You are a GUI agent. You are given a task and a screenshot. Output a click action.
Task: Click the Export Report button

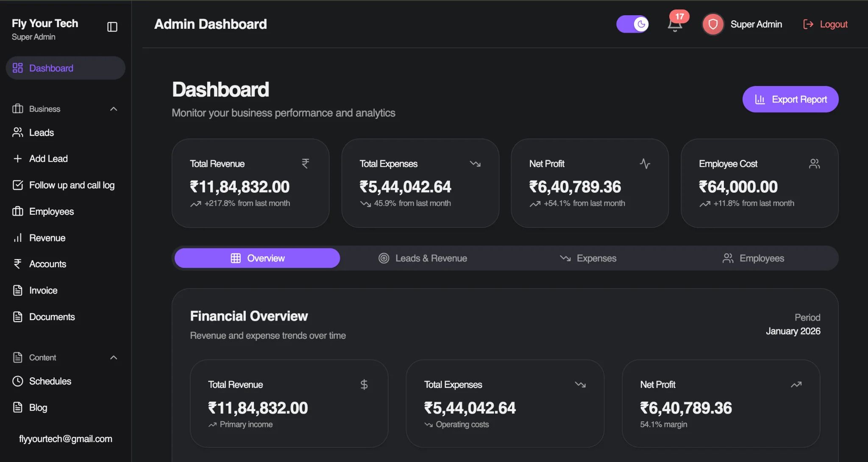click(x=790, y=99)
